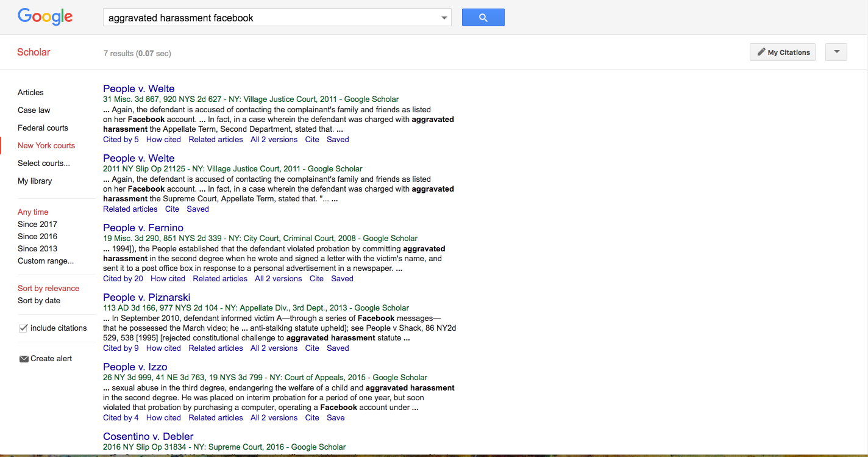868x457 pixels.
Task: Switch to the Case law section
Action: coord(34,110)
